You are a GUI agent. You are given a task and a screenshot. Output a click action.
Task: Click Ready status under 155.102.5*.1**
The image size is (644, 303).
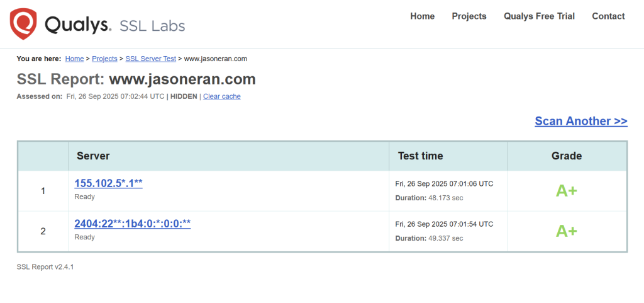pos(84,197)
